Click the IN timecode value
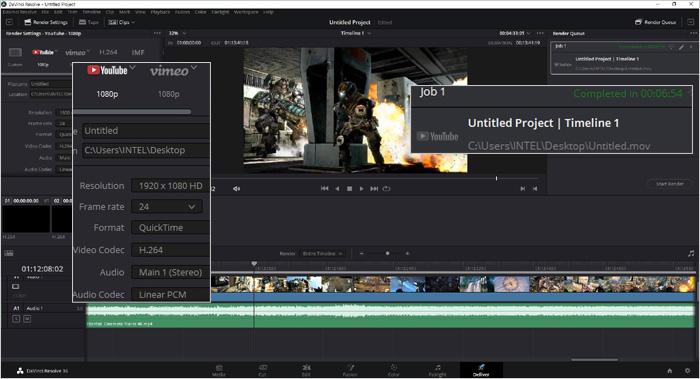This screenshot has width=700, height=379. point(189,43)
